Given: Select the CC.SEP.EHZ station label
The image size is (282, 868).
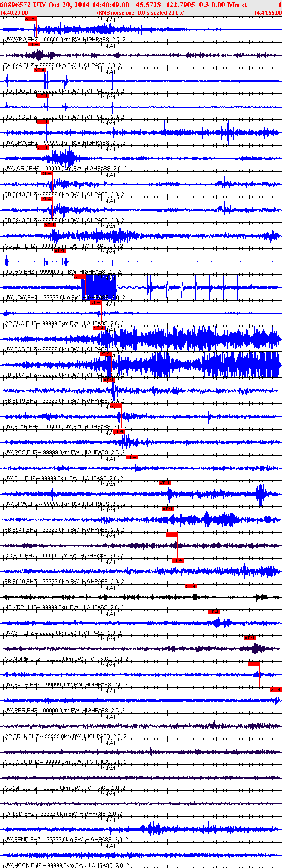Looking at the screenshot, I should coord(20,246).
